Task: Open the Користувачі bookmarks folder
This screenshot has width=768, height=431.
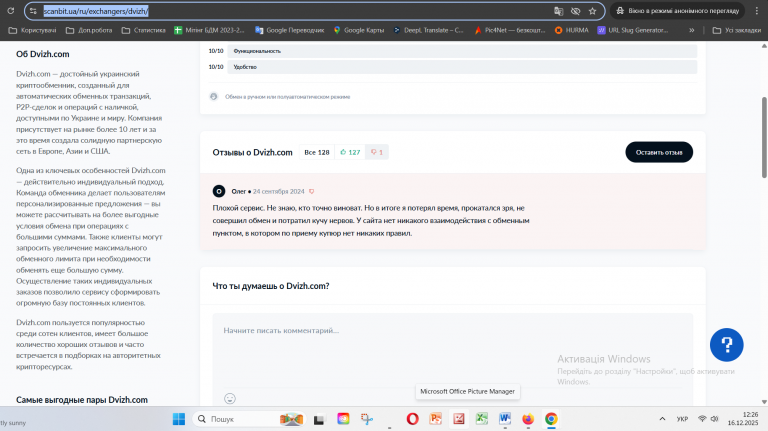Action: pyautogui.click(x=32, y=30)
